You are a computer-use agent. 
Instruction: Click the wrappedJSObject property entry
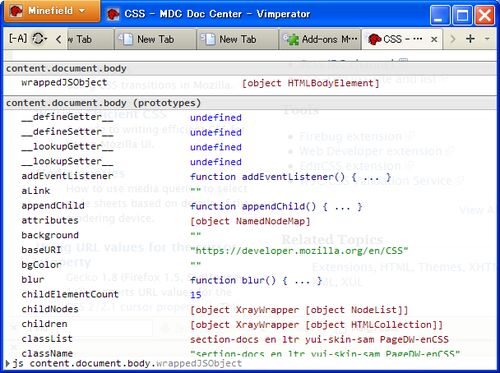tap(64, 83)
